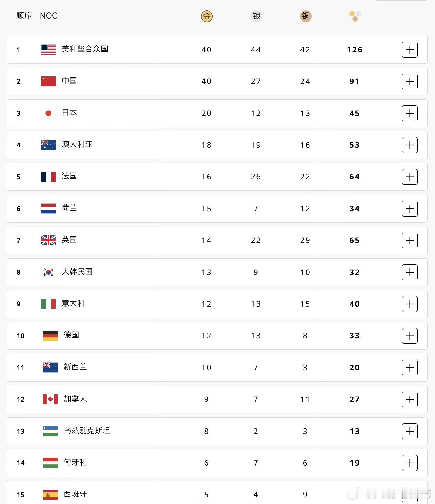Click the total medals column icon
Screen dimensions: 435x504
click(355, 16)
